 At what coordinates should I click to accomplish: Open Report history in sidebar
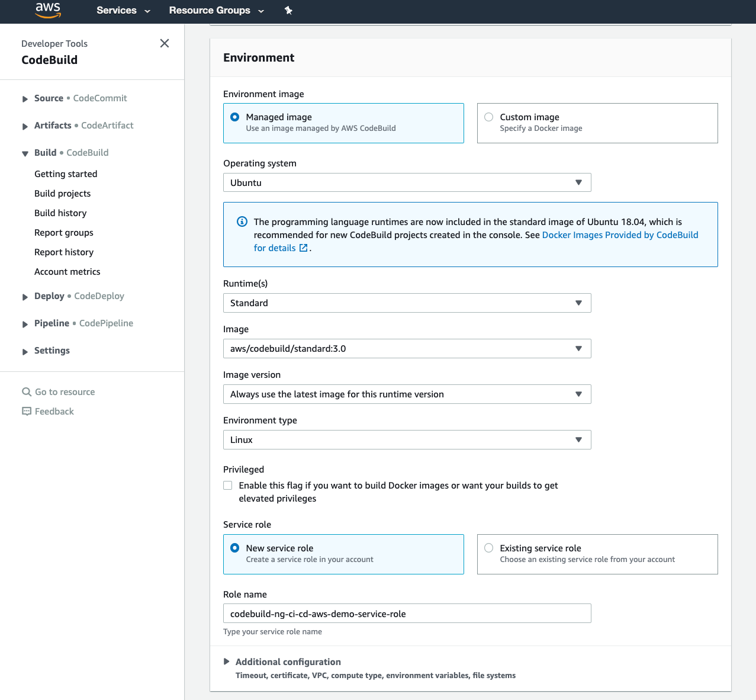(64, 252)
